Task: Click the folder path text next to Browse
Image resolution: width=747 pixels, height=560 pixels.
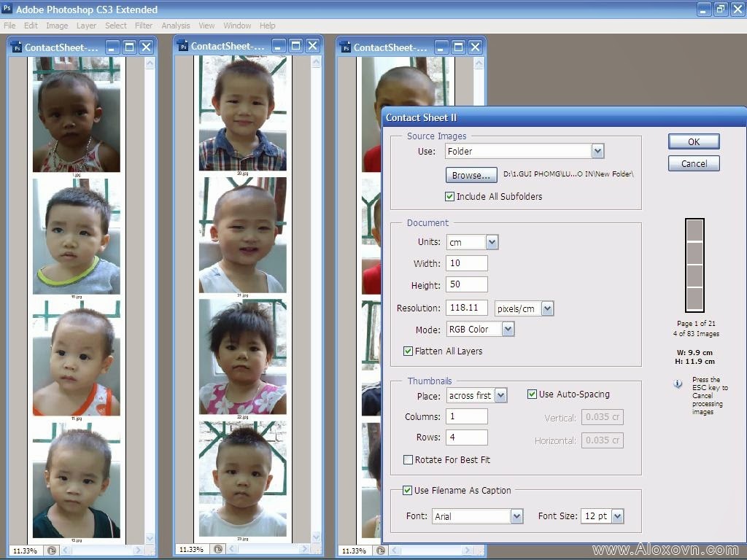Action: click(x=568, y=174)
